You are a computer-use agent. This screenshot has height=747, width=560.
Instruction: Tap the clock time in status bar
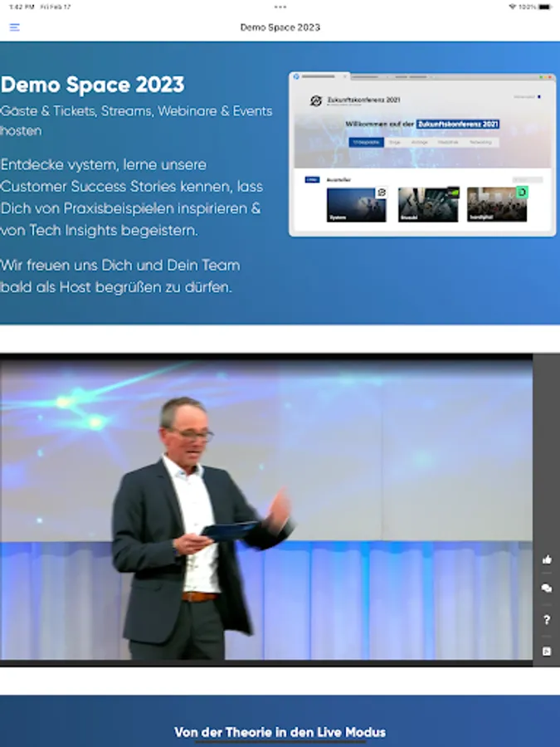coord(22,7)
